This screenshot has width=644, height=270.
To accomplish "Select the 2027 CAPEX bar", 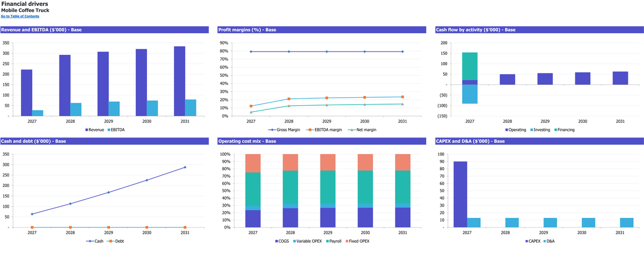I will pyautogui.click(x=461, y=194).
